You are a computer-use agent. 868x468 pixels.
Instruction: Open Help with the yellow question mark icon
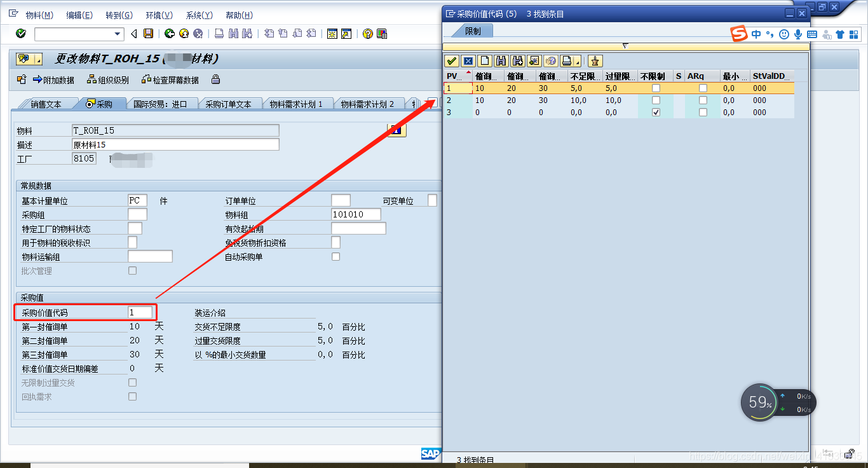click(367, 34)
